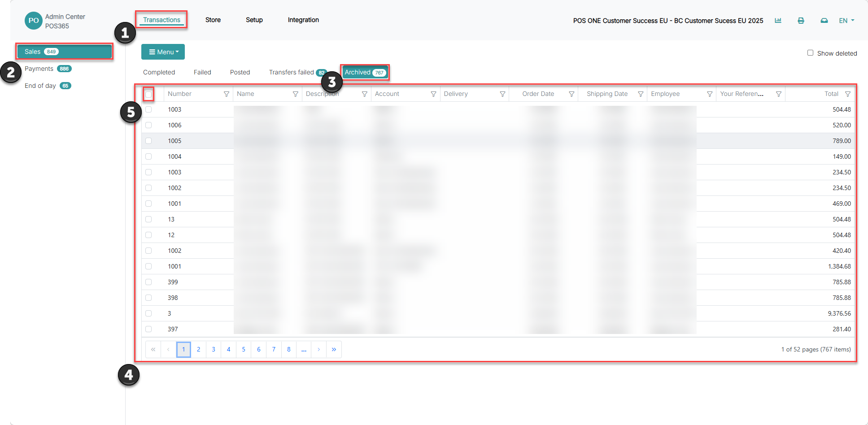Tick the select-all checkbox in table header
This screenshot has height=425, width=868.
[148, 94]
